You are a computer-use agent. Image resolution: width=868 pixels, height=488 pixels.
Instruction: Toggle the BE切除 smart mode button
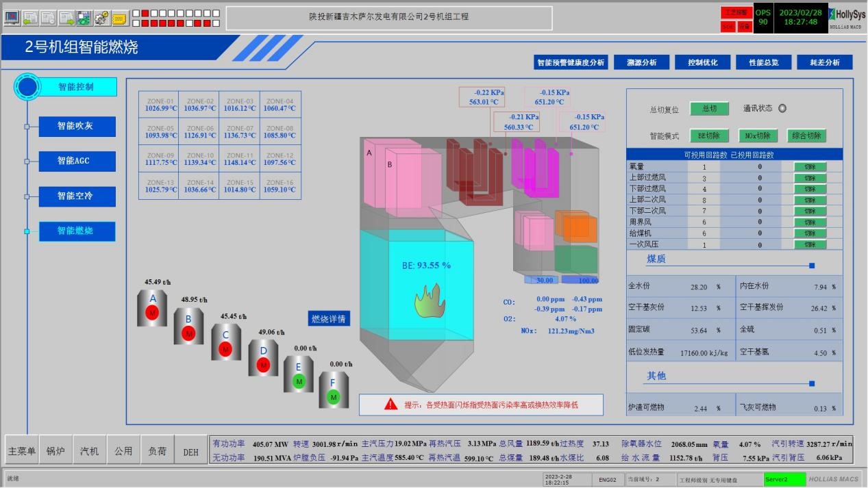click(709, 136)
